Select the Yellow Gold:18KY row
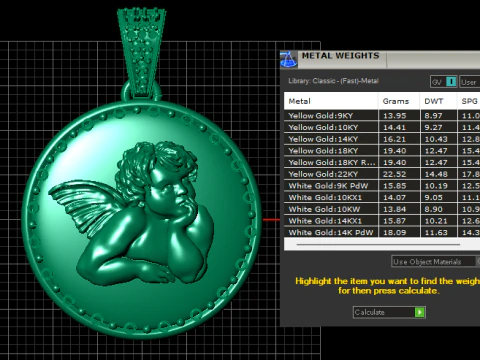 coord(382,151)
